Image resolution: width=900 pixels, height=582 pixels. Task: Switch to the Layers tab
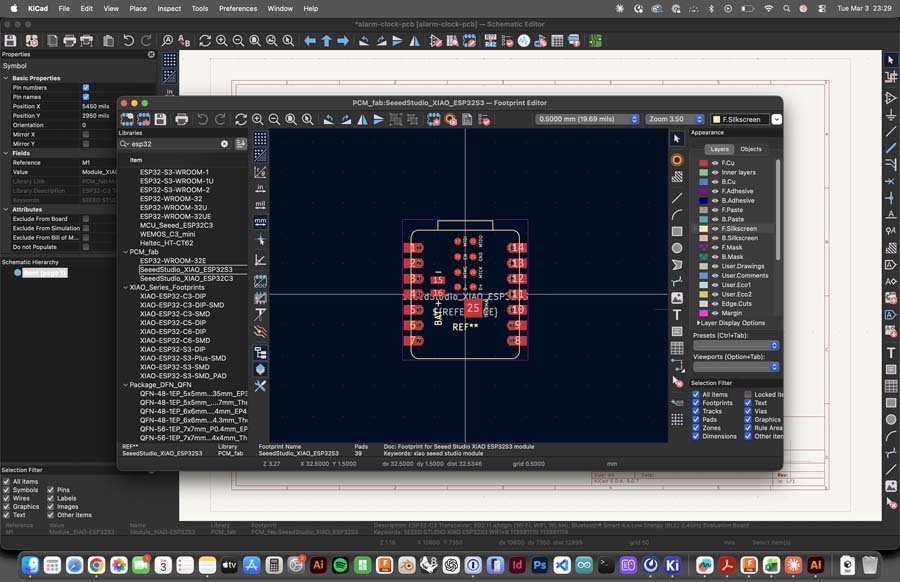pyautogui.click(x=719, y=149)
